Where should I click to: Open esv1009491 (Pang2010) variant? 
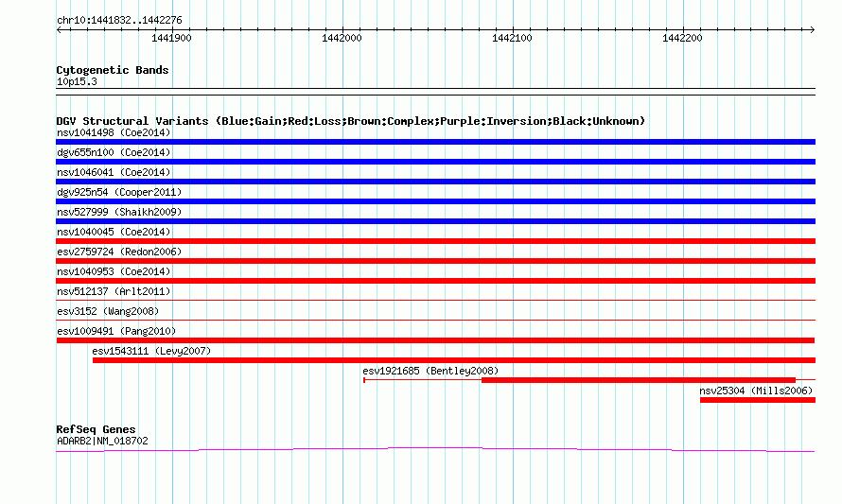(x=116, y=331)
